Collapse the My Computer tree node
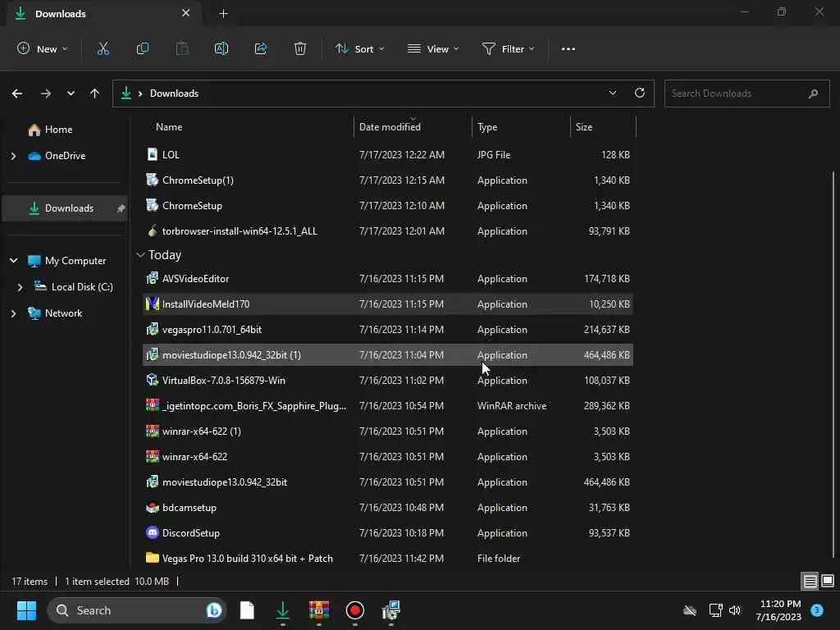 click(14, 261)
